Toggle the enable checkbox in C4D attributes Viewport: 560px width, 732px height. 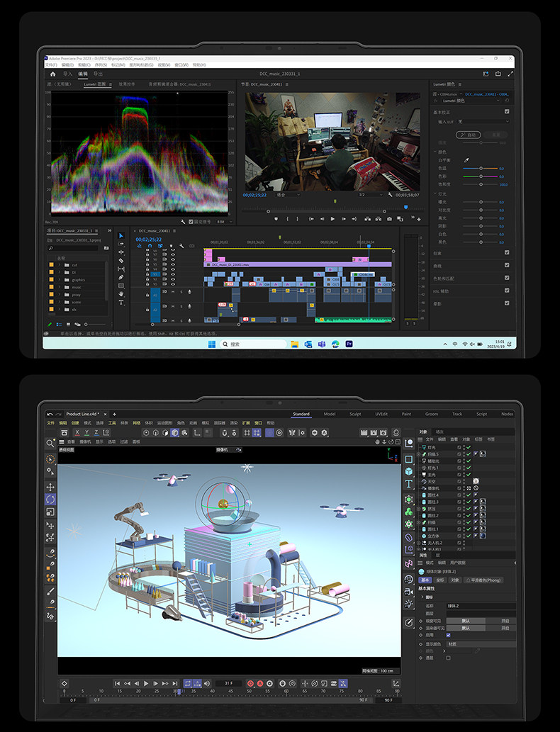click(449, 635)
